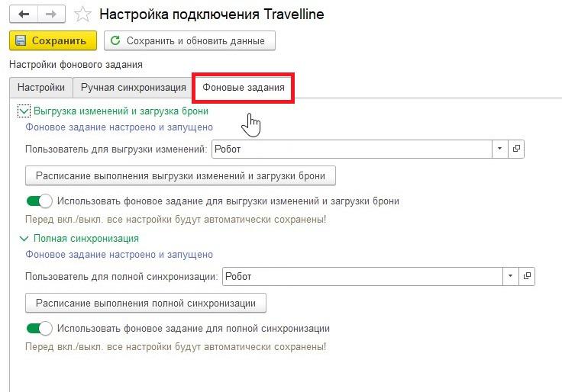Image resolution: width=562 pixels, height=392 pixels.
Task: Click the Пользователь для полной синхронизации field
Action: [363, 276]
